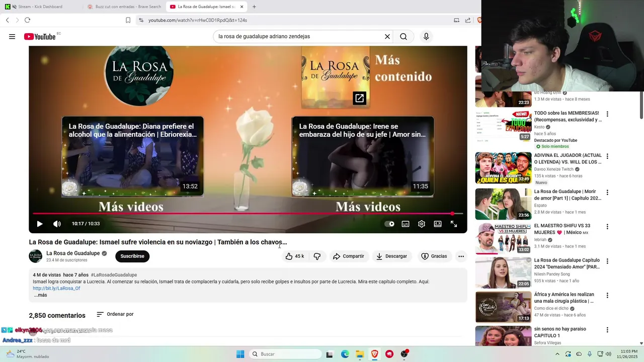This screenshot has height=362, width=644.
Task: Open site settings icon in address bar
Action: (x=141, y=20)
